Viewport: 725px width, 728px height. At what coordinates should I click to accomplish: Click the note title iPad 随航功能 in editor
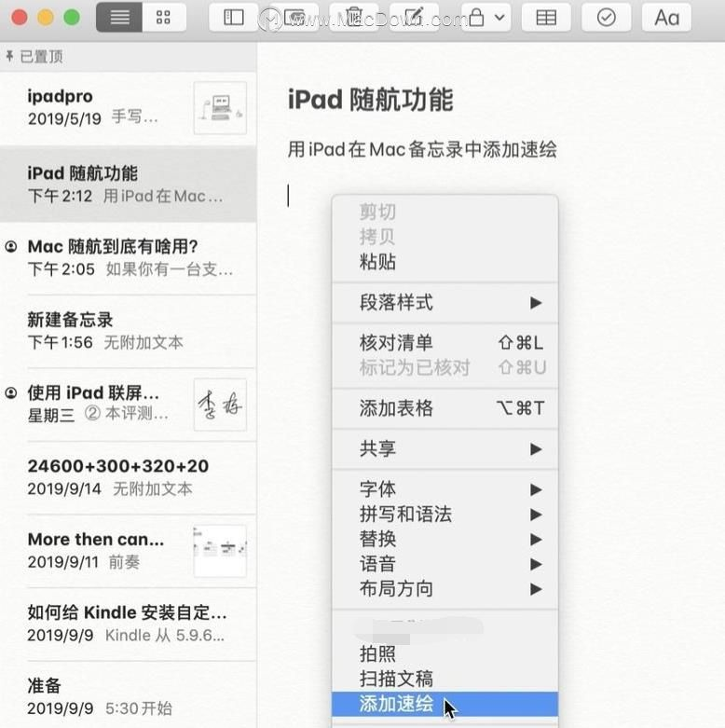(x=370, y=100)
